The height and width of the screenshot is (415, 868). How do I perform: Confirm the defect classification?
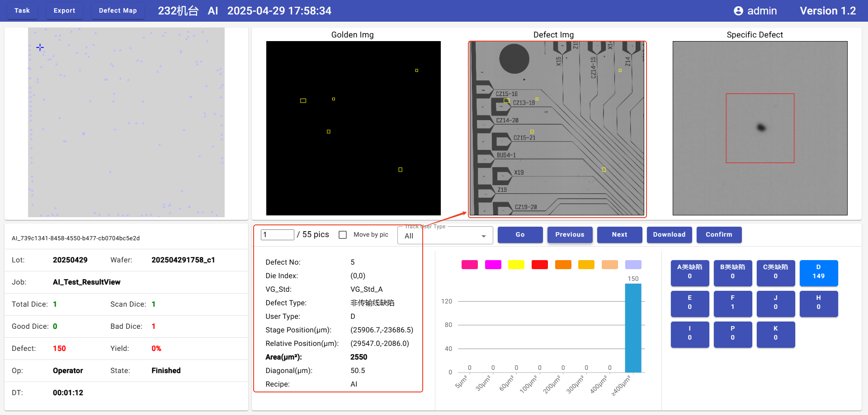[x=719, y=235]
